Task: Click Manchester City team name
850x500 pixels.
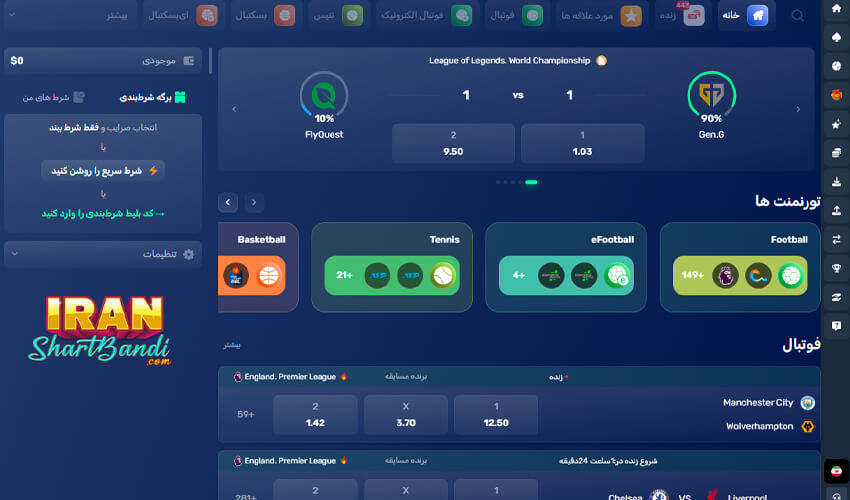Action: coord(758,402)
